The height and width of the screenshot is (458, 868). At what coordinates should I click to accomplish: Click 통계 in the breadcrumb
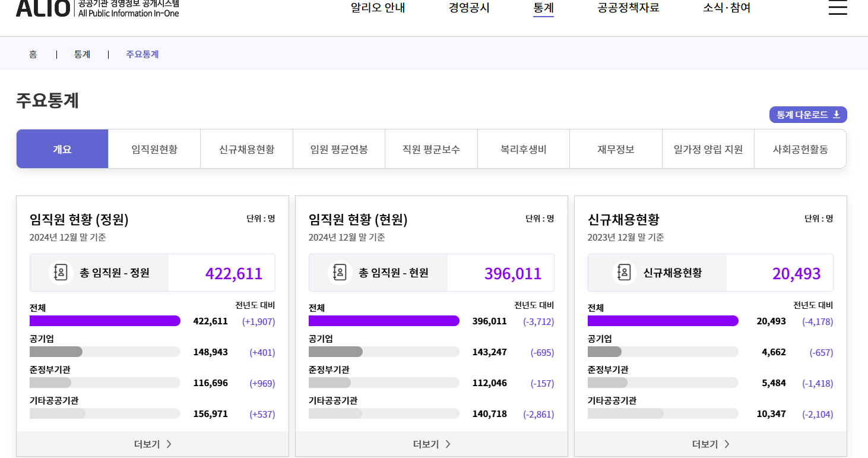(82, 54)
